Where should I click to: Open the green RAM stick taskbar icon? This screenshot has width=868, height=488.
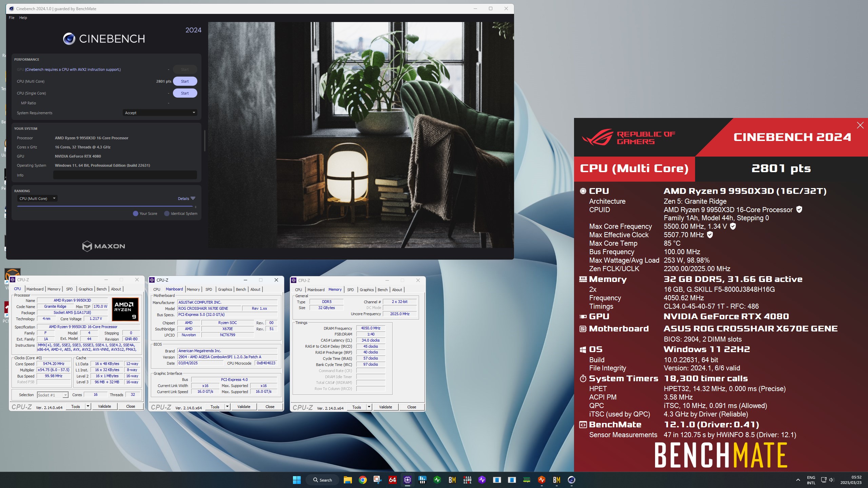[x=527, y=480]
